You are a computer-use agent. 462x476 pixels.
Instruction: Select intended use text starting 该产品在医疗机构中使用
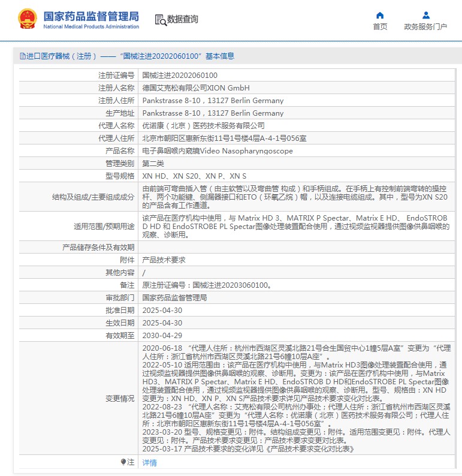tap(296, 227)
